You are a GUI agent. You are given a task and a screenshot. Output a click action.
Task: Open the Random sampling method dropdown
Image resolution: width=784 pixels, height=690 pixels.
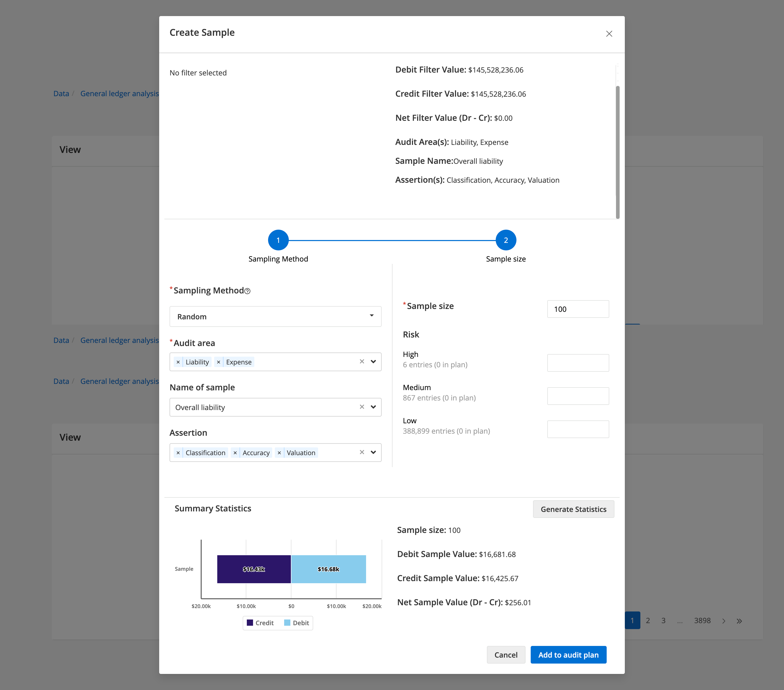(x=275, y=316)
